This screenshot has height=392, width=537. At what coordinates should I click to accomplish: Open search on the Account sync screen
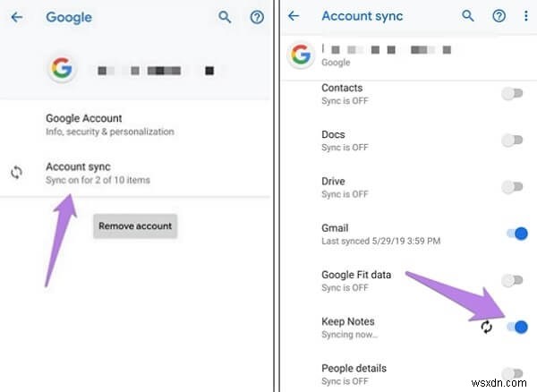click(467, 16)
